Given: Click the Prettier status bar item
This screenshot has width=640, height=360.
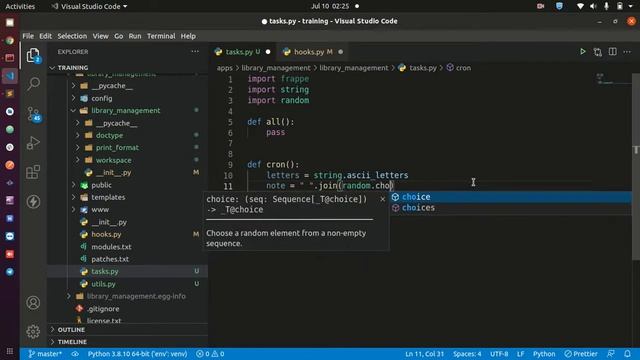Looking at the screenshot, I should point(581,354).
